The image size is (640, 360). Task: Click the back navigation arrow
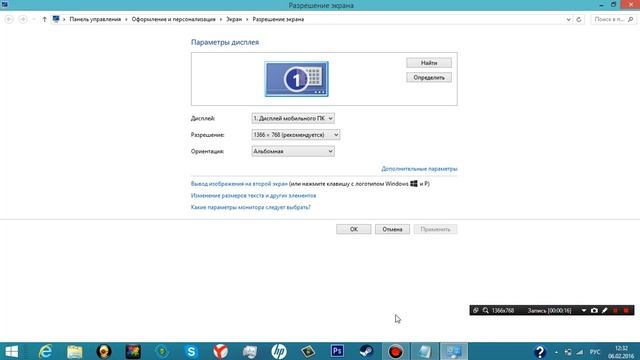tap(9, 19)
